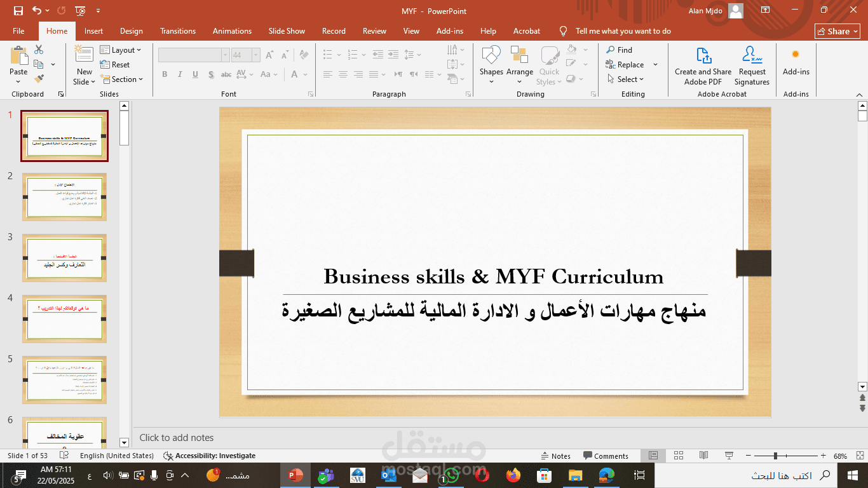Open the File Explorer taskbar icon
This screenshot has width=868, height=488.
(575, 475)
